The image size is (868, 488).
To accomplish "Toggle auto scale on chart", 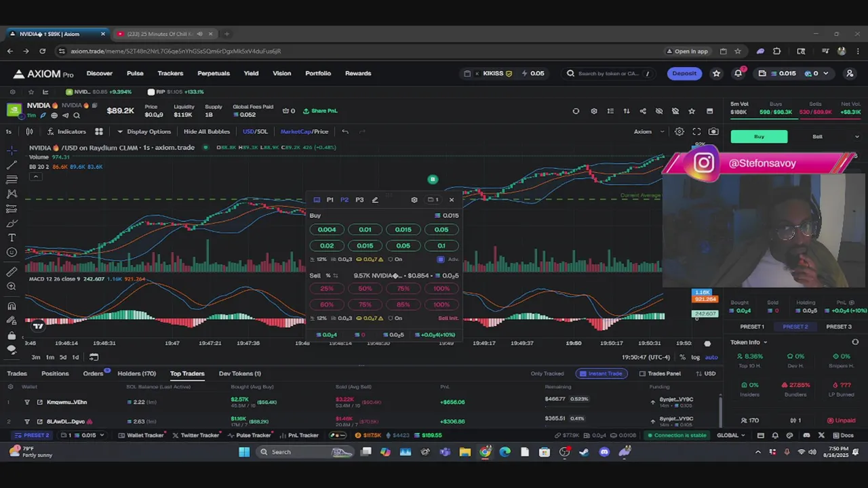I will point(711,357).
